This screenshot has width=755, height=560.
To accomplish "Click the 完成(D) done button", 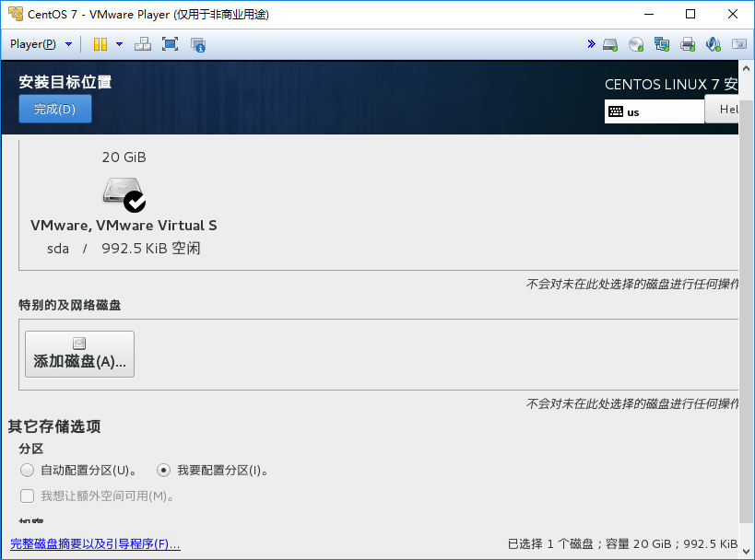I will [55, 109].
